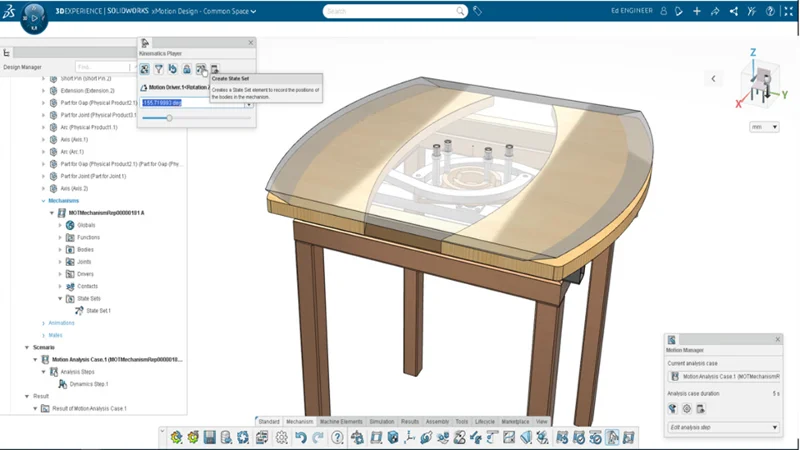This screenshot has height=450, width=800.
Task: Click the Create State Set icon
Action: (x=201, y=69)
